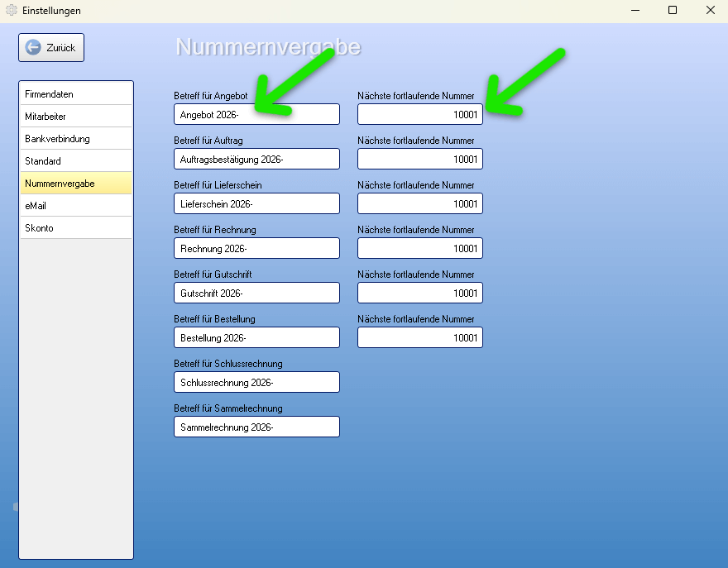The height and width of the screenshot is (568, 728).
Task: Open the eMail settings section
Action: pyautogui.click(x=76, y=206)
